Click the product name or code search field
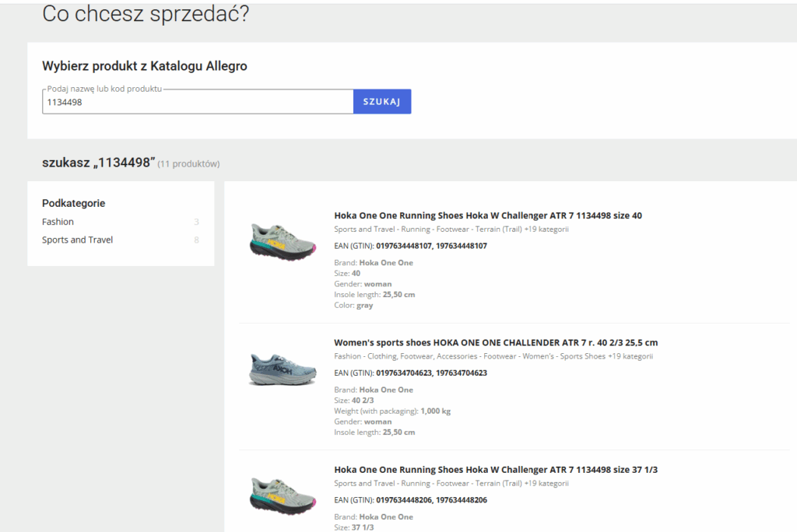This screenshot has height=532, width=797. point(198,102)
